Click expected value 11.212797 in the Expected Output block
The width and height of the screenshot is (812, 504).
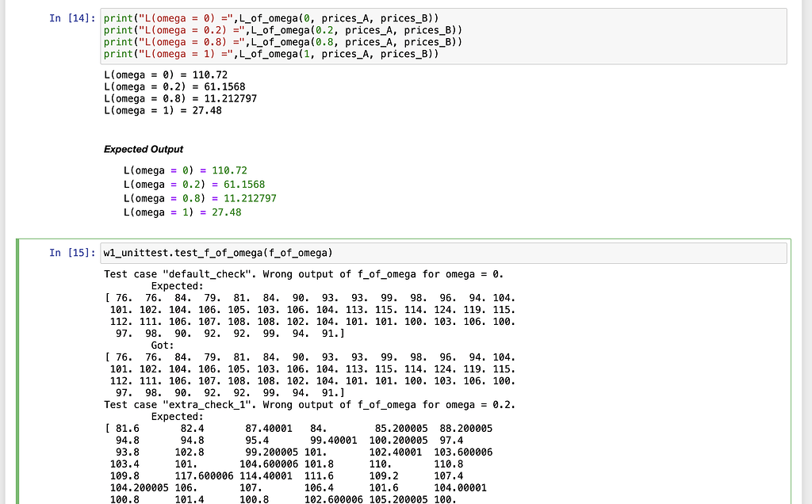(250, 199)
